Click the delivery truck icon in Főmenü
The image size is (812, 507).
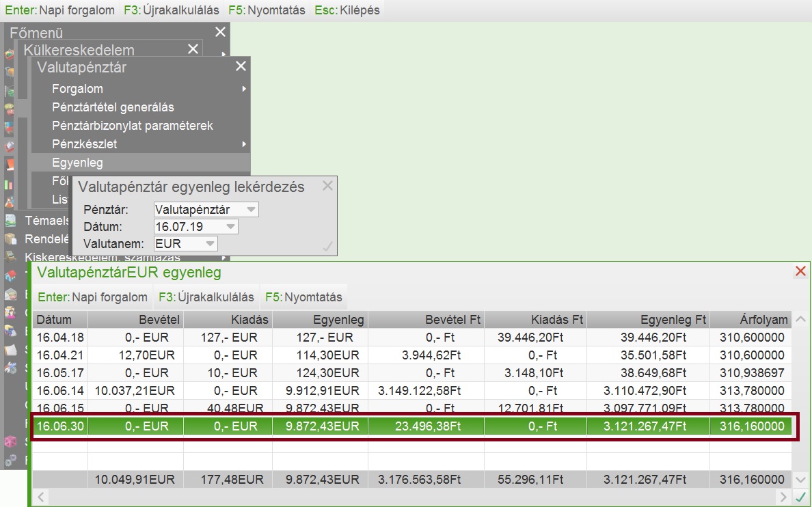(x=10, y=331)
